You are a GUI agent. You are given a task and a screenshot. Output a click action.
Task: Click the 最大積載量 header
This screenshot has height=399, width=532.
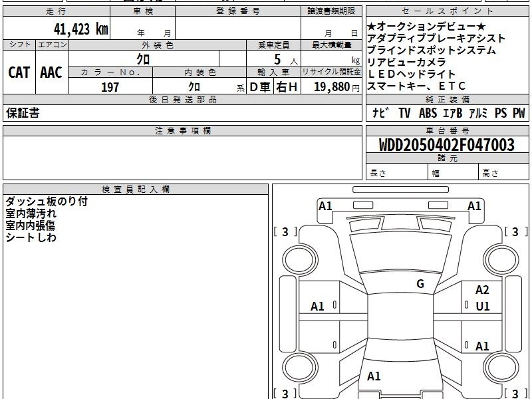click(x=331, y=45)
